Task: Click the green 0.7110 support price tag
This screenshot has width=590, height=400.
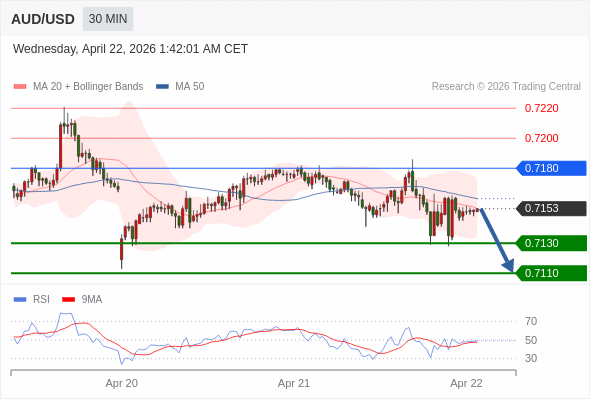Action: [551, 273]
